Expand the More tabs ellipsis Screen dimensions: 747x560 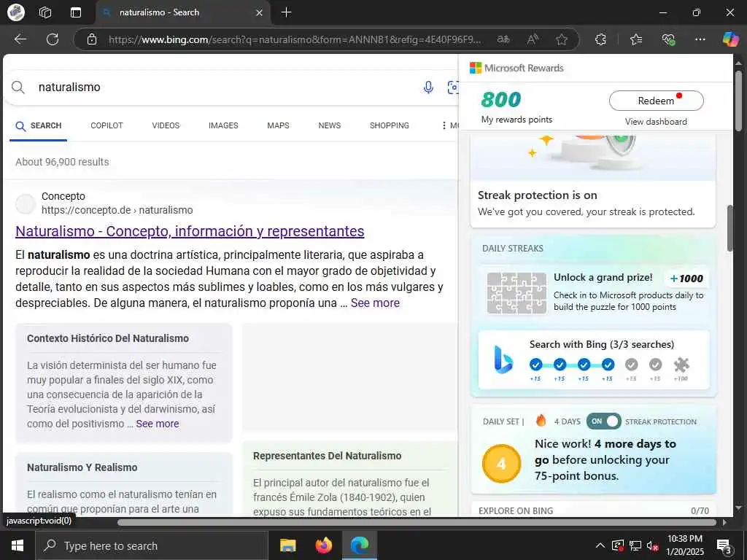pos(449,125)
